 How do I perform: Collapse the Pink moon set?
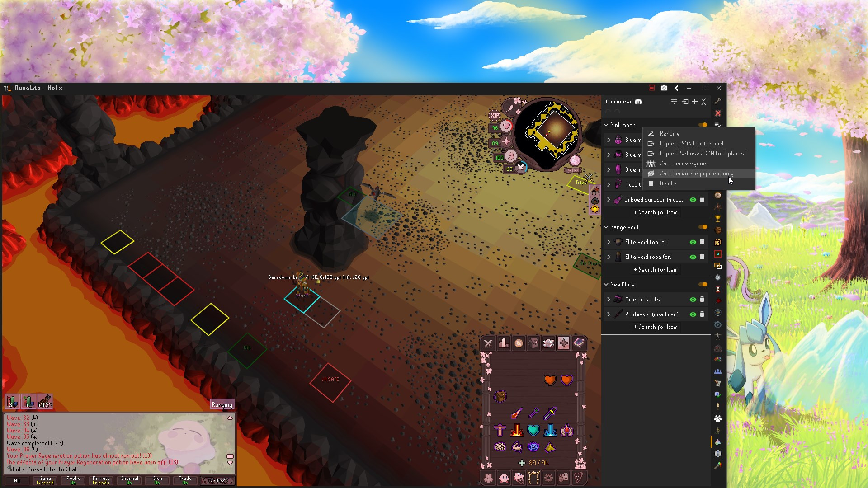(x=606, y=125)
